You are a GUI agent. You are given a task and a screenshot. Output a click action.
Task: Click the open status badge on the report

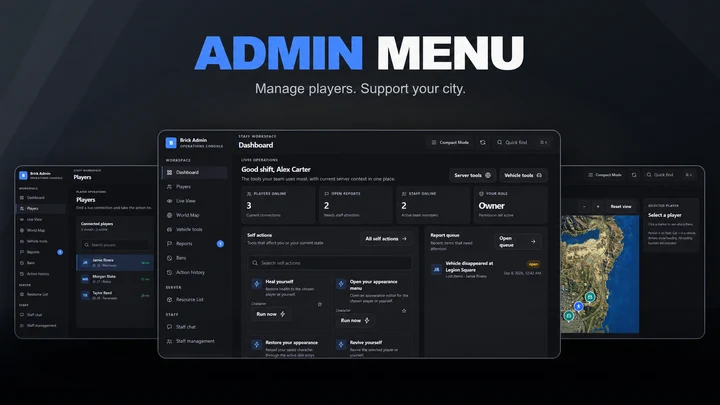(x=534, y=264)
